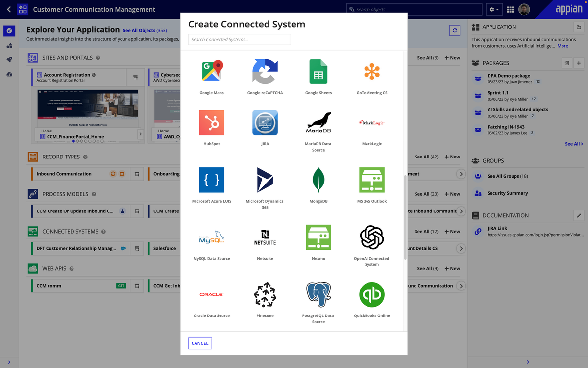Click the MySQL Data Source icon

212,237
